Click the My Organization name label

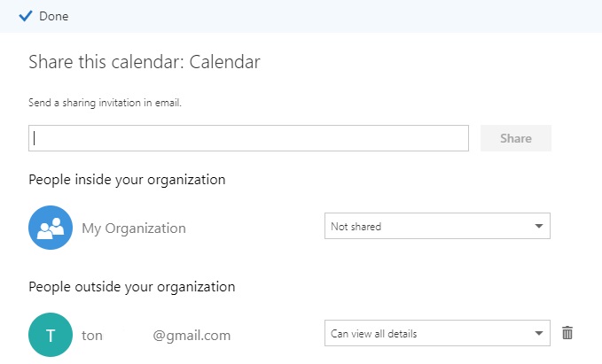(134, 228)
